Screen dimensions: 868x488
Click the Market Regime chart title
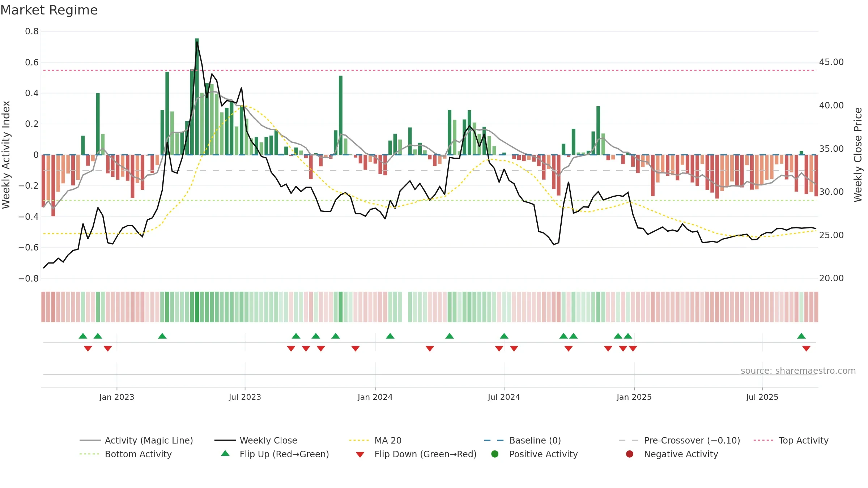[49, 10]
